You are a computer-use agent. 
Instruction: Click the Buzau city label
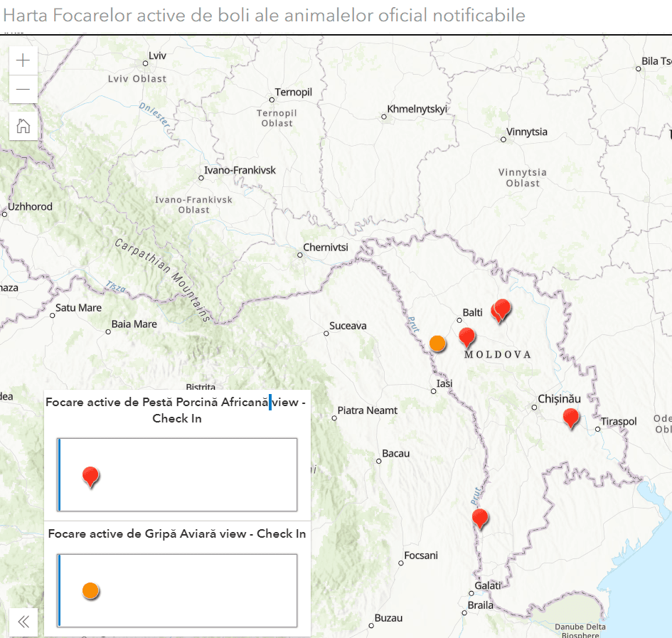[388, 618]
